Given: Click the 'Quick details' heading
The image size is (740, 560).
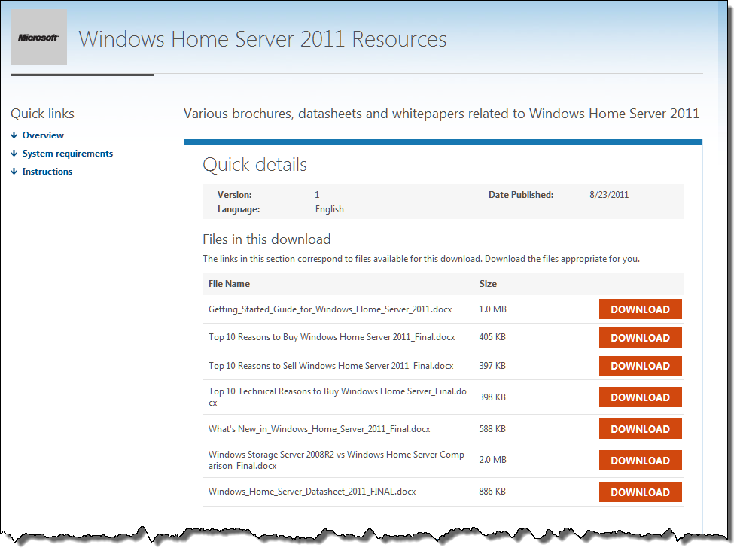Looking at the screenshot, I should (x=255, y=165).
